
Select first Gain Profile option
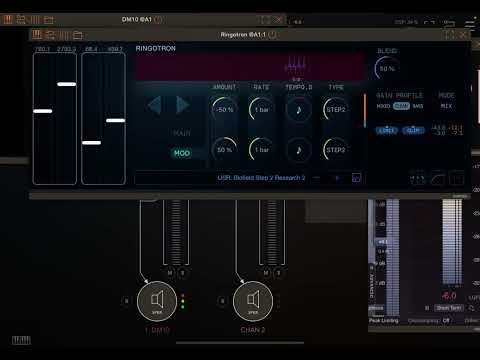383,106
